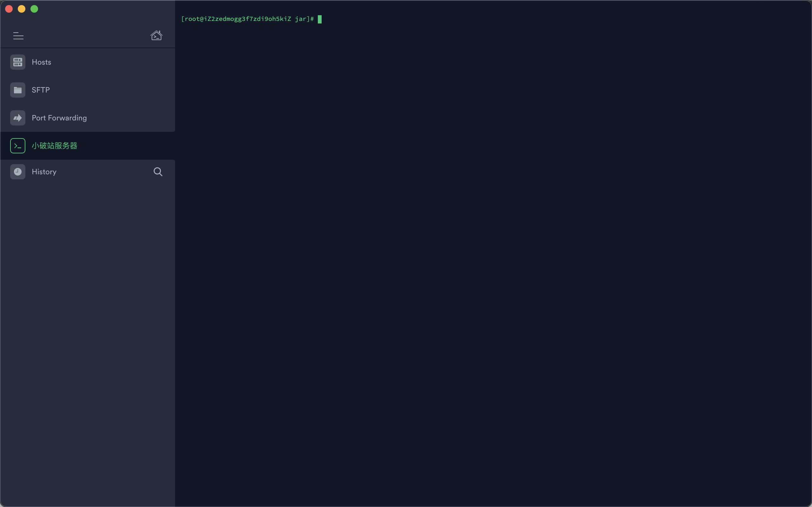Switch to the SFTP label

pos(41,90)
